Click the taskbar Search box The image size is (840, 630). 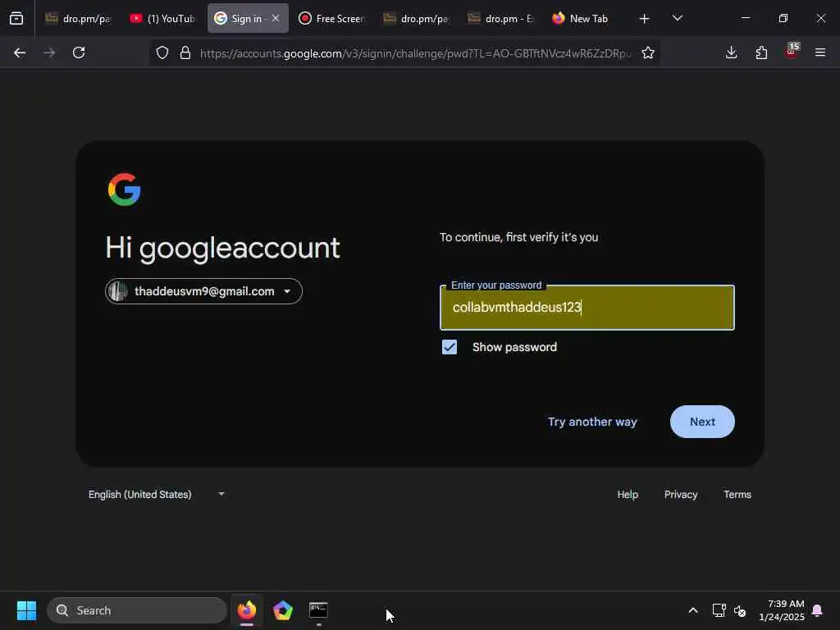[x=137, y=610]
